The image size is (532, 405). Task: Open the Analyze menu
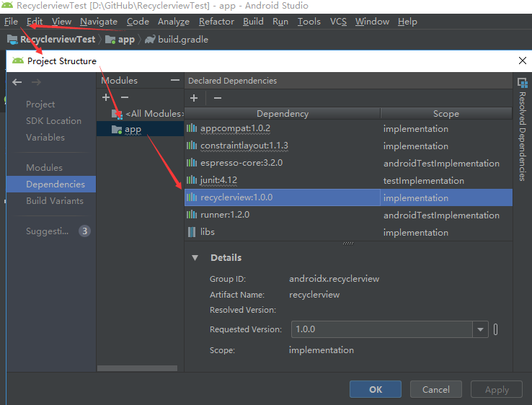tap(174, 22)
